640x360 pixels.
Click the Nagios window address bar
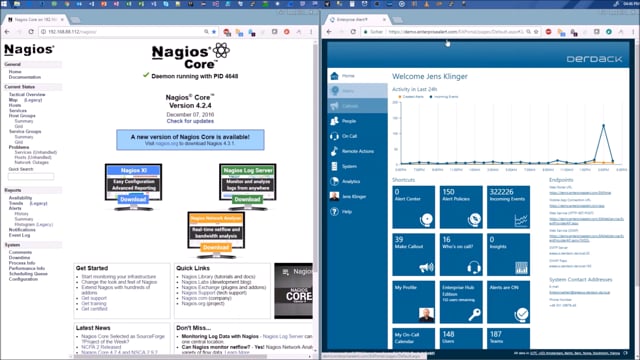click(124, 31)
